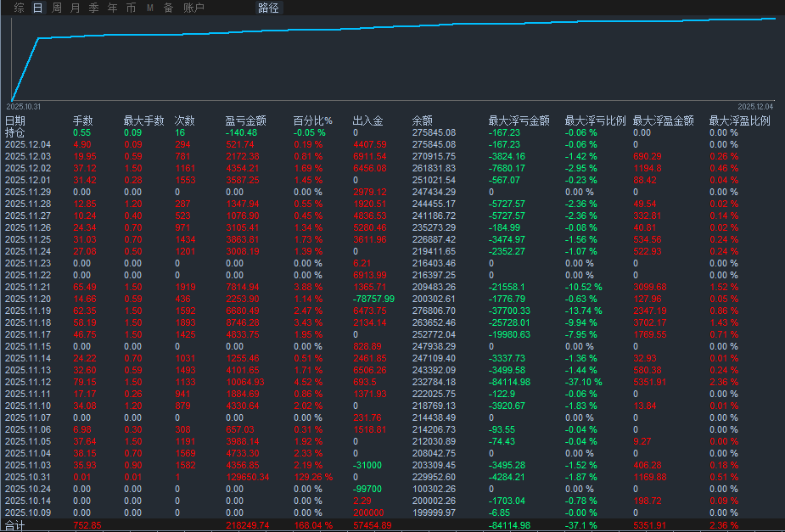Switch to the 月 monthly tab

click(x=75, y=8)
